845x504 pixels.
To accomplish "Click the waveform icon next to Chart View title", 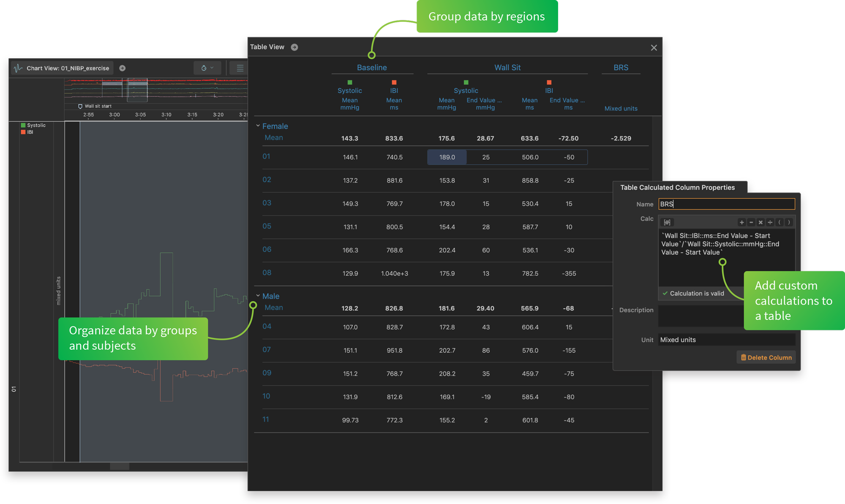I will (x=17, y=68).
